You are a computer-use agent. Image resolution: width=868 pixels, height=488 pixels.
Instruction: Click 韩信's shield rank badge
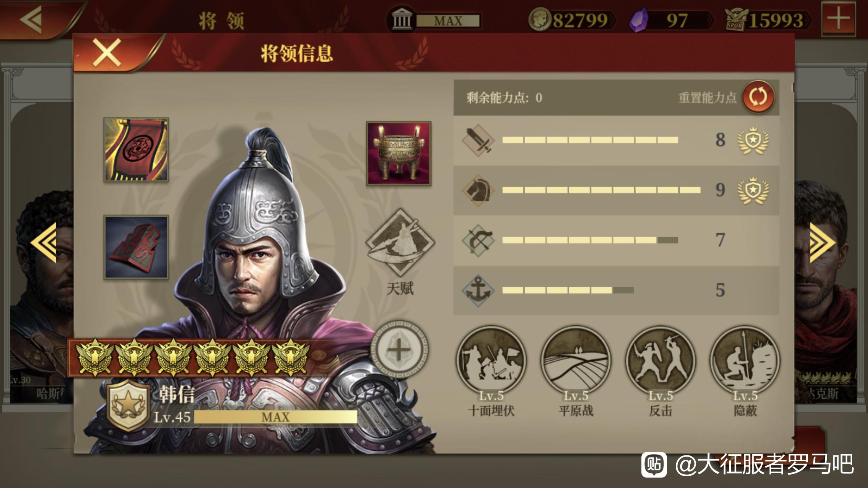tap(129, 405)
